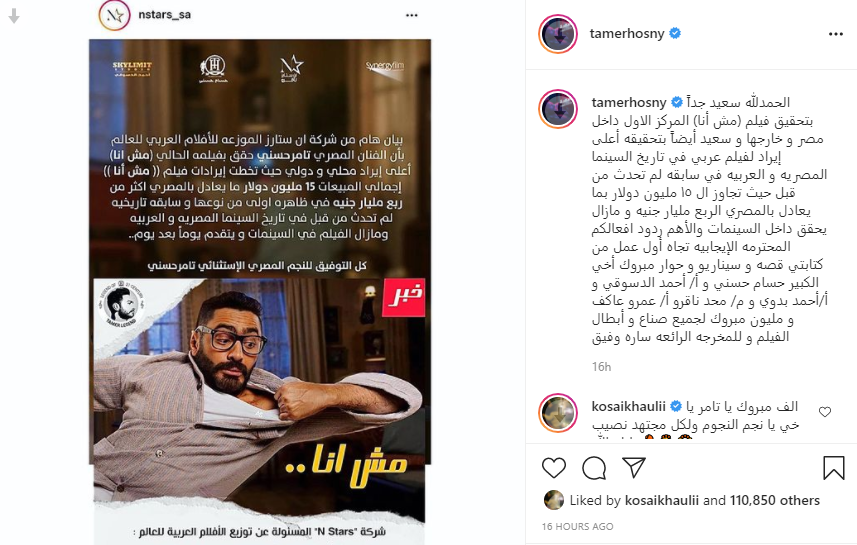Like the post with the heart icon
Viewport: 857px width, 545px height.
pyautogui.click(x=554, y=468)
